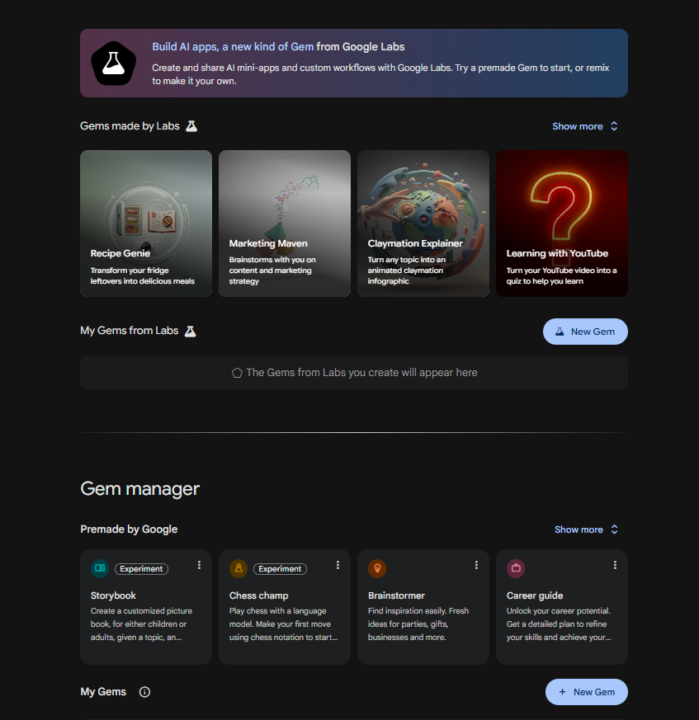Click the Google Labs flask logo in banner
699x720 pixels.
coord(113,63)
